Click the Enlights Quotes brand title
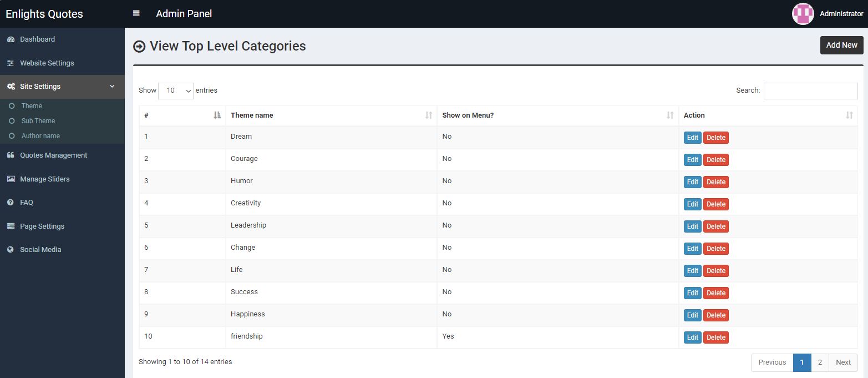Viewport: 868px width, 378px height. coord(44,14)
